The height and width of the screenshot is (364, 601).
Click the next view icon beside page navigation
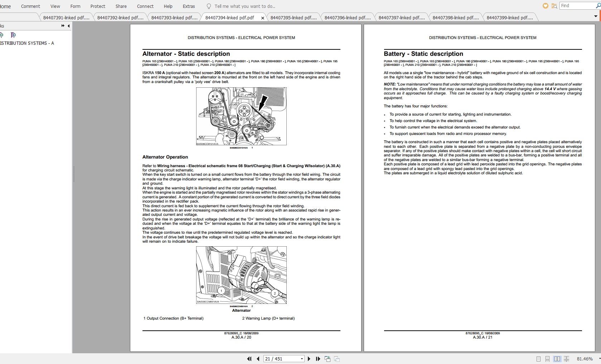[337, 359]
